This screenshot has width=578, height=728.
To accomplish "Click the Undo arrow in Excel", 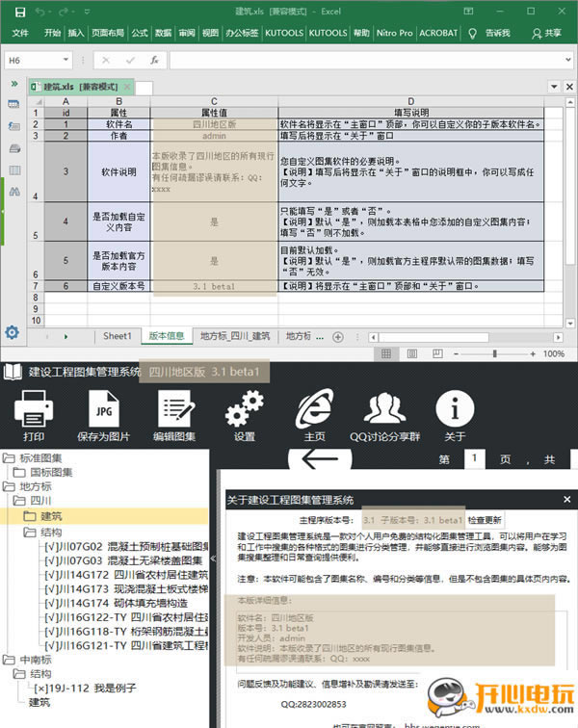I will click(39, 12).
